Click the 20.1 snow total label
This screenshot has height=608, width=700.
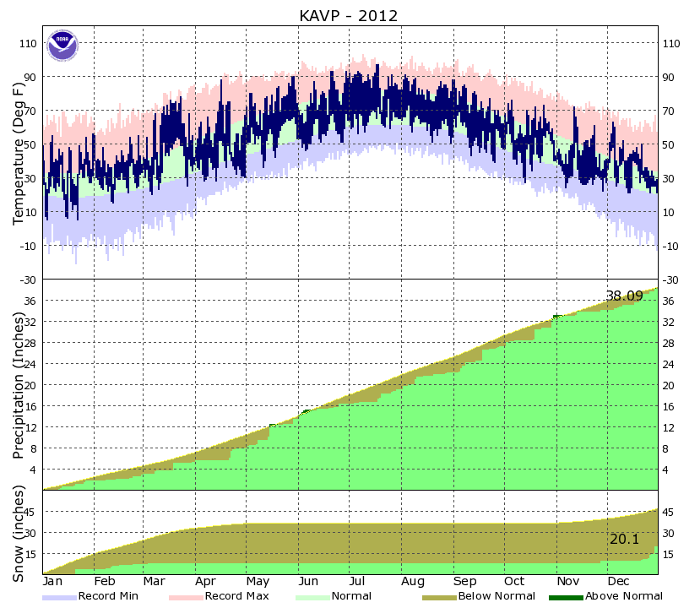coord(623,539)
